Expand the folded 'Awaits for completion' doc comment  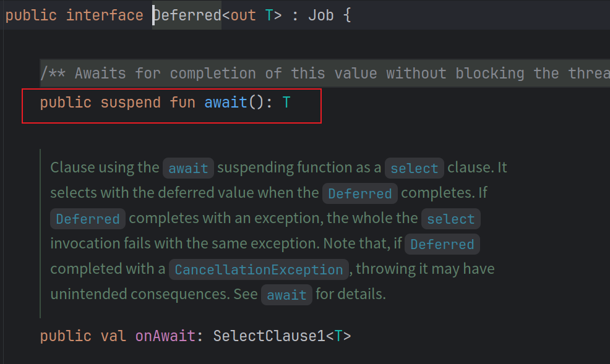click(325, 73)
